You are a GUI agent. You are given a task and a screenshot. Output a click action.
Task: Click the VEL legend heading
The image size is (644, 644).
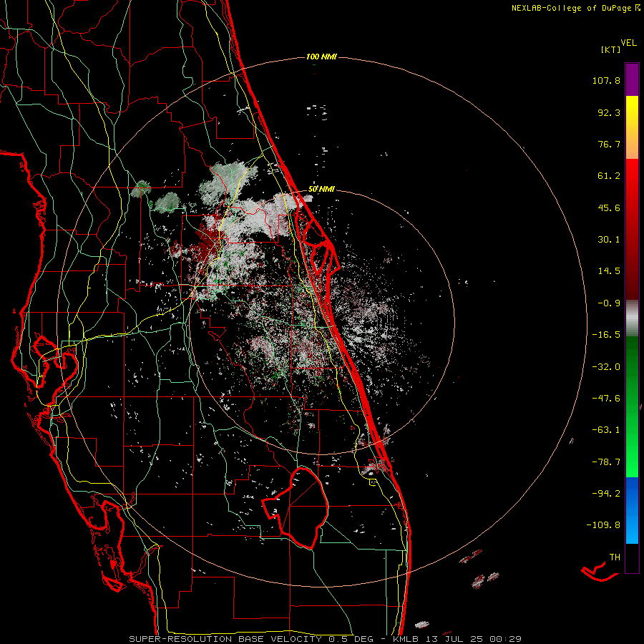628,43
